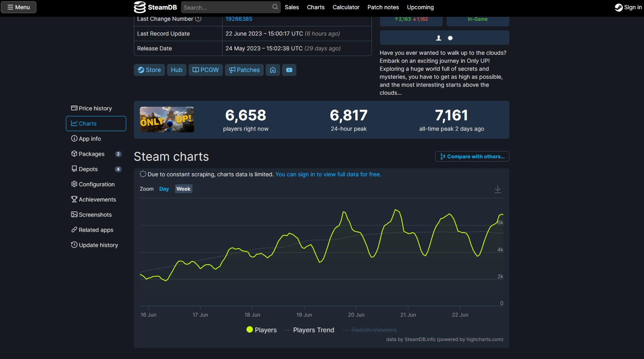Viewport: 644px width, 359px height.
Task: Click the Last Record Update label
Action: coord(163,34)
